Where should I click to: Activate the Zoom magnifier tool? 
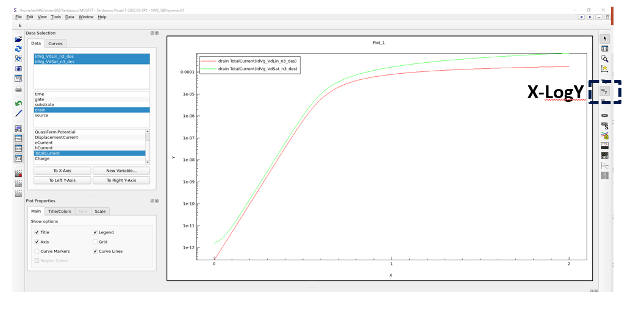(x=604, y=59)
